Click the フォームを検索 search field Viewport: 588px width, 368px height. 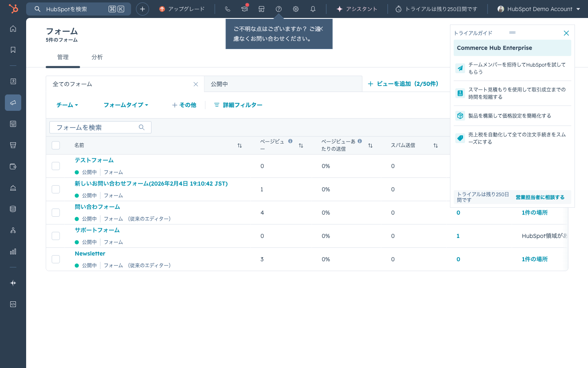pos(100,128)
